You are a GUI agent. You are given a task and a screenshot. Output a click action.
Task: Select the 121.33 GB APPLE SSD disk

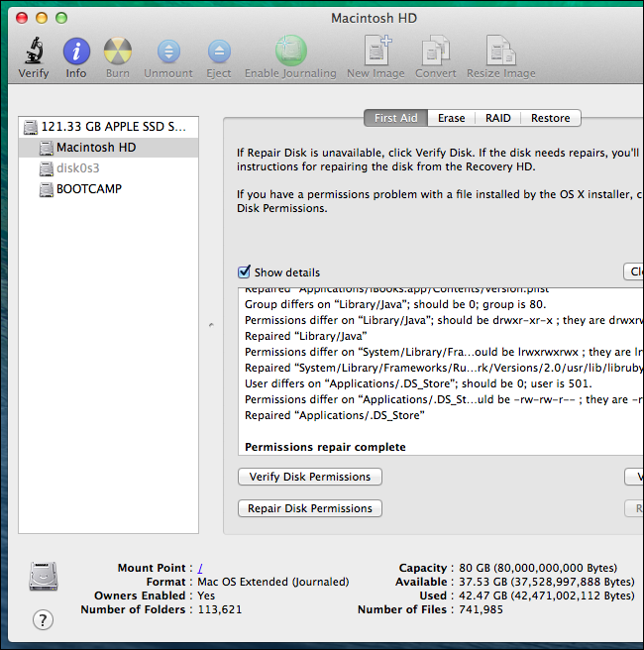click(x=109, y=127)
